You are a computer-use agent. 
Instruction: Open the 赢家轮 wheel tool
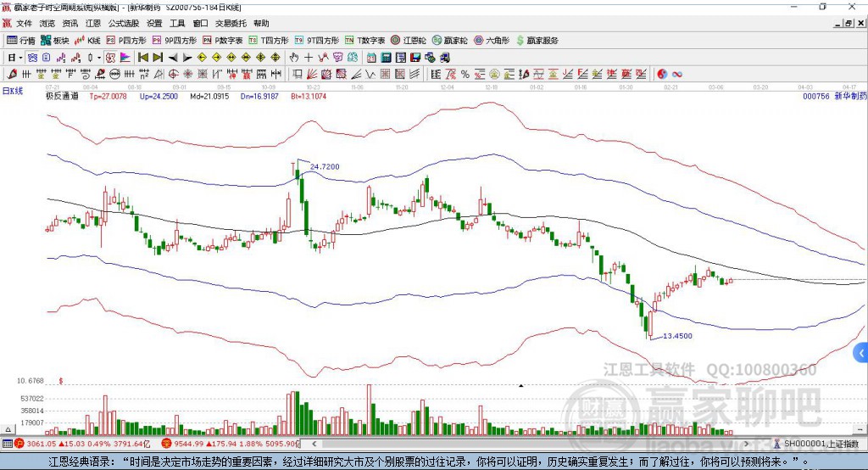click(x=449, y=41)
